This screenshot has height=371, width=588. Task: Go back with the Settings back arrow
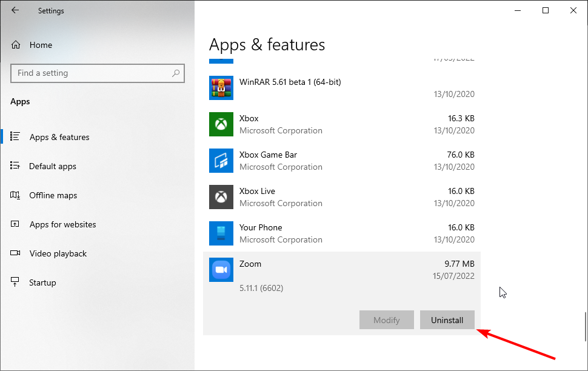point(15,10)
